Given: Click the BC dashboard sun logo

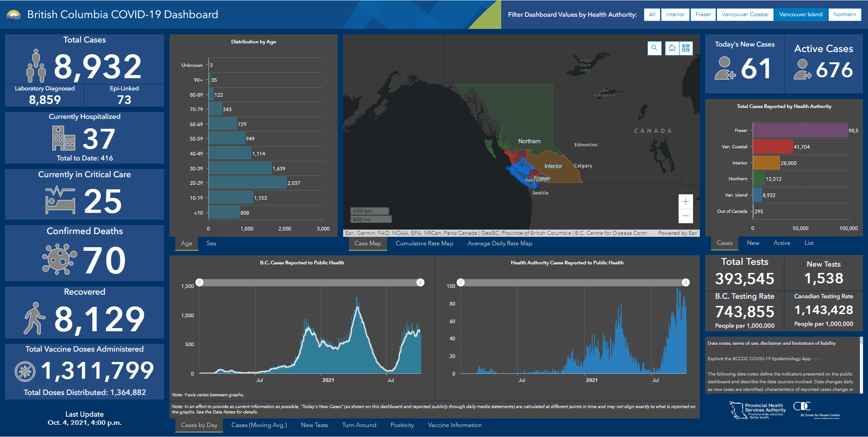Looking at the screenshot, I should pyautogui.click(x=14, y=15).
